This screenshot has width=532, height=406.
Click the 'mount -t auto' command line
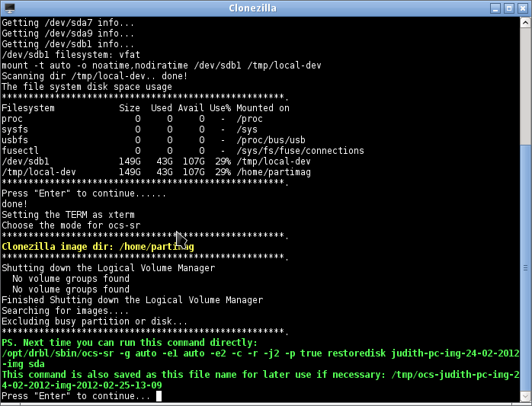click(x=162, y=66)
